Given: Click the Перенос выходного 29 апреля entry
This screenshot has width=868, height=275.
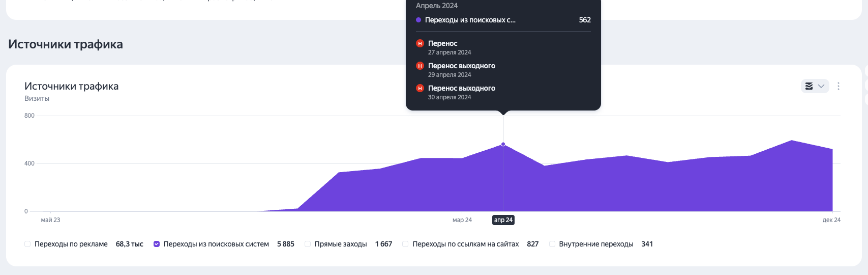Looking at the screenshot, I should (x=462, y=70).
